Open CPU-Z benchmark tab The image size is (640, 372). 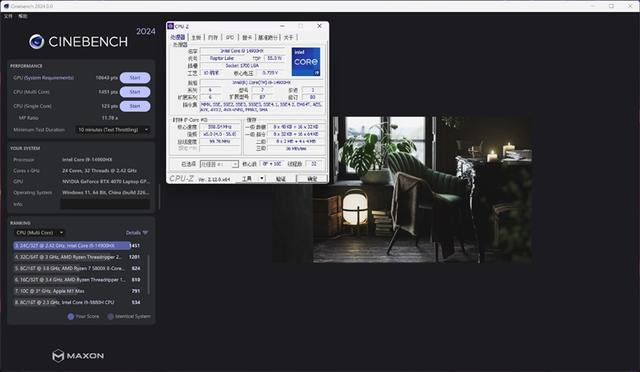coord(268,37)
